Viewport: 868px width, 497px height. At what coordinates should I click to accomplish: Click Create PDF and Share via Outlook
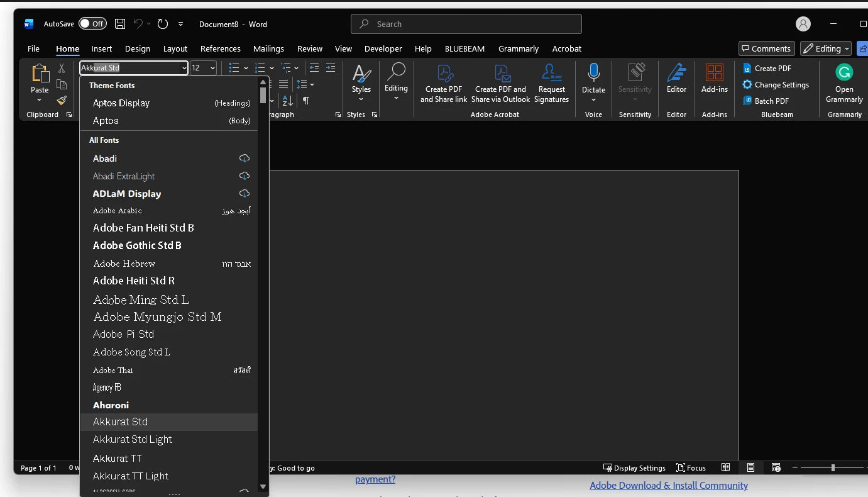501,84
